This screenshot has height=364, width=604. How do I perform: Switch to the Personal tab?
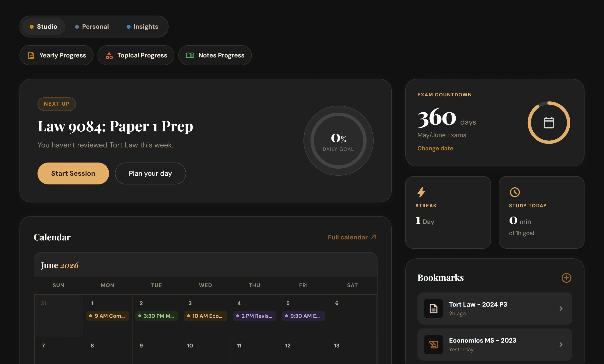click(x=92, y=27)
